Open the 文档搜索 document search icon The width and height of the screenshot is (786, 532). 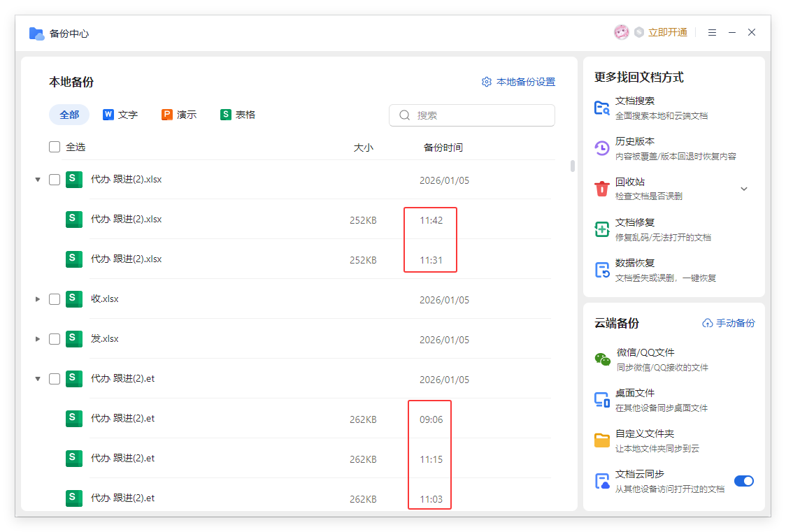602,106
